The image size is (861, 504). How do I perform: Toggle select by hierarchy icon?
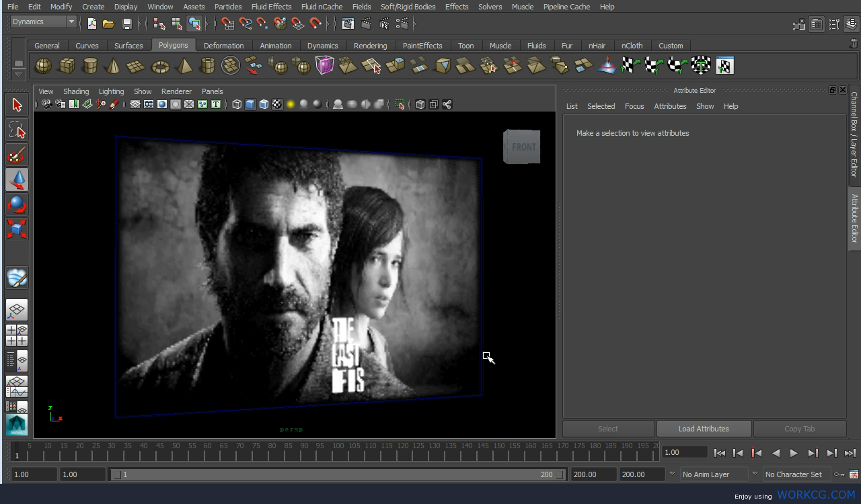coord(159,24)
